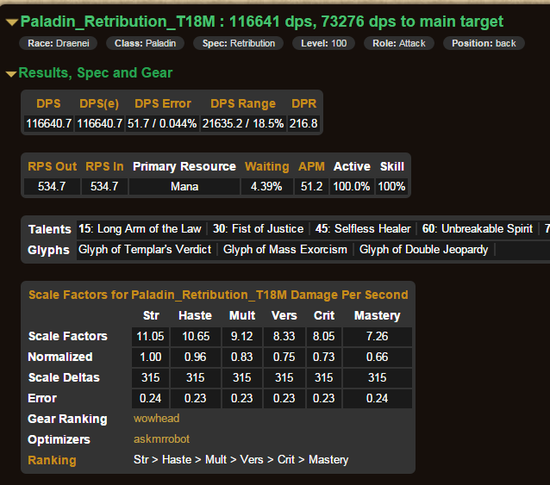Select the Mana resource cell
This screenshot has height=485, width=550.
(185, 187)
